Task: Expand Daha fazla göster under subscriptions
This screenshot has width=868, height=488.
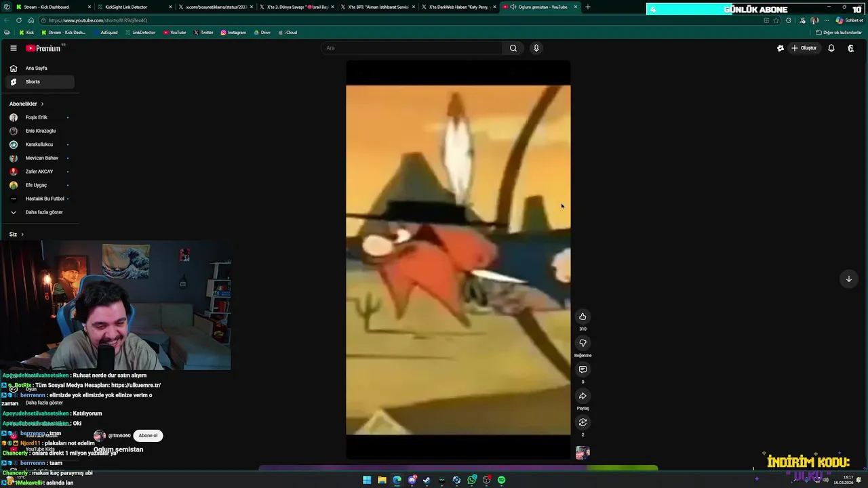Action: click(39, 212)
